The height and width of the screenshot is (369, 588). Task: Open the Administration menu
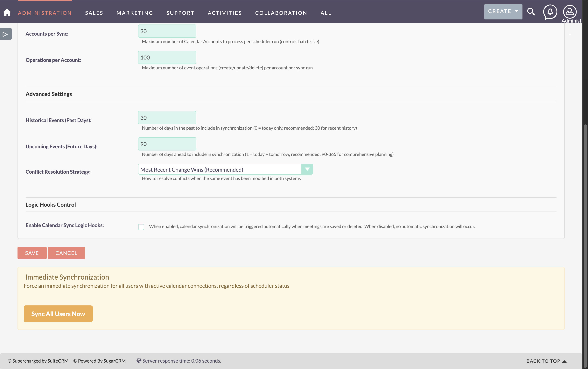pos(44,13)
